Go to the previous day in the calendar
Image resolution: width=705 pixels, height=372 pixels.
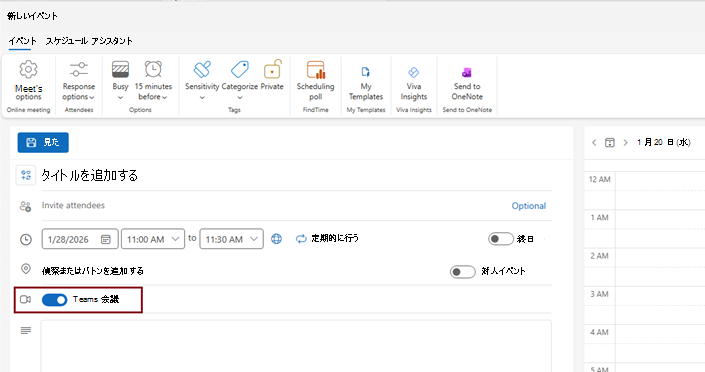click(594, 143)
